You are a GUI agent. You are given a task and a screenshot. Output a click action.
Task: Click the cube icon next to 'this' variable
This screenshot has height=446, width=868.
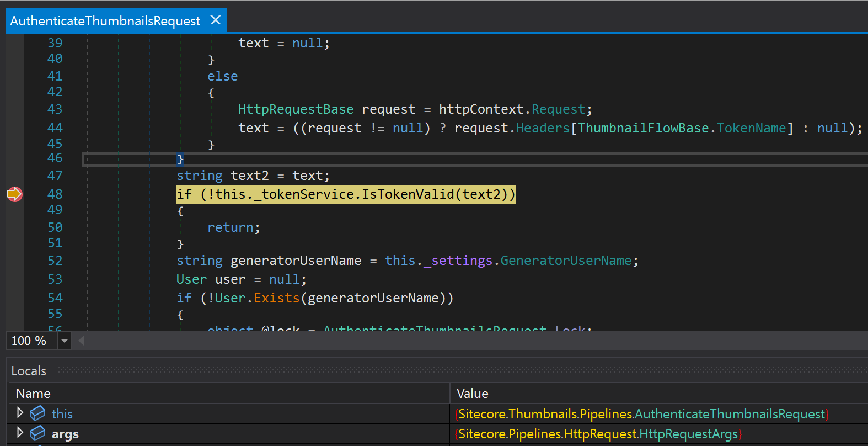point(37,413)
